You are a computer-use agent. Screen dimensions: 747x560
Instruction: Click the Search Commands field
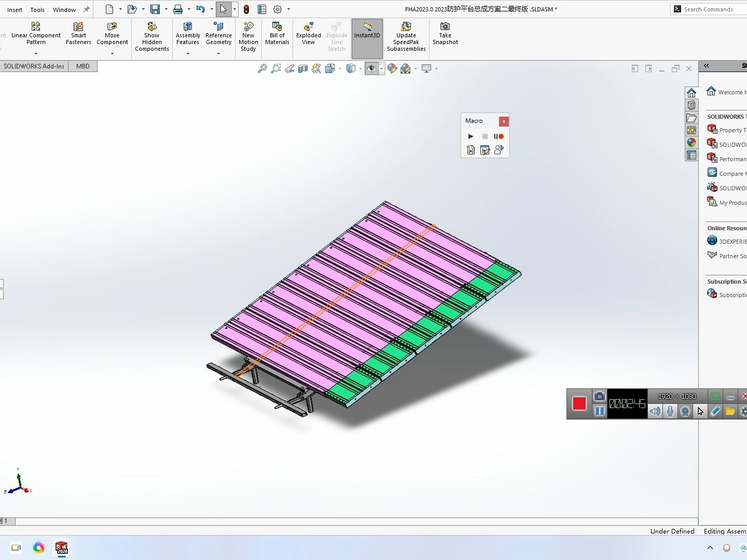coord(711,9)
